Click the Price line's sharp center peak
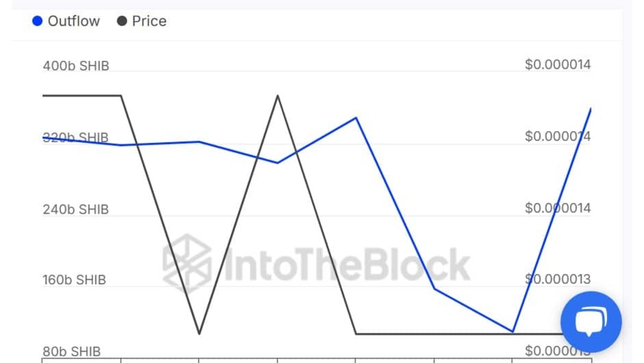This screenshot has width=644, height=363. click(277, 96)
